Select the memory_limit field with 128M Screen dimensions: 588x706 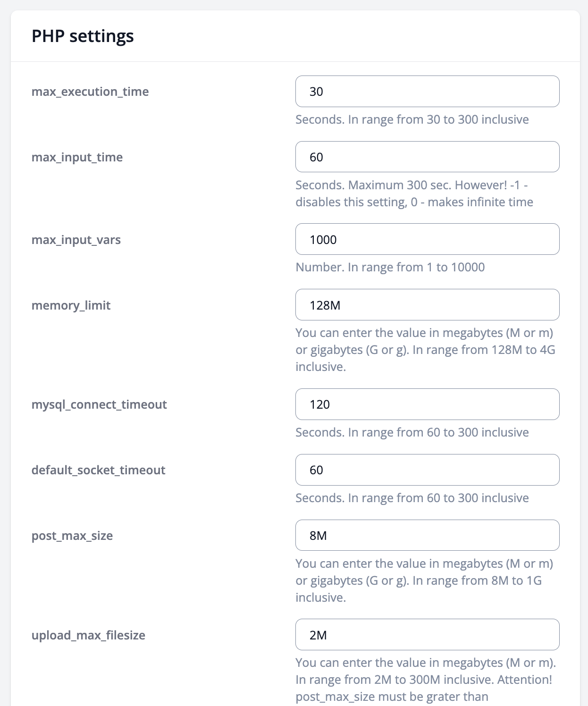tap(427, 305)
